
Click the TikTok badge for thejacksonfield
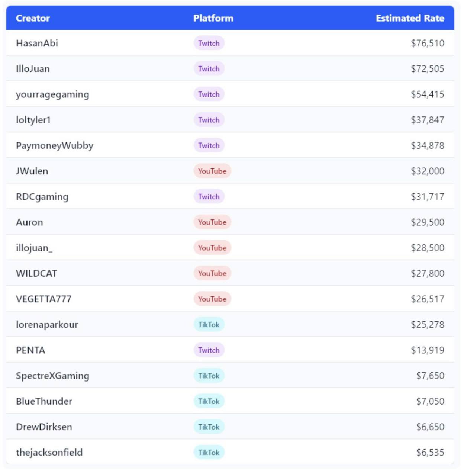209,453
